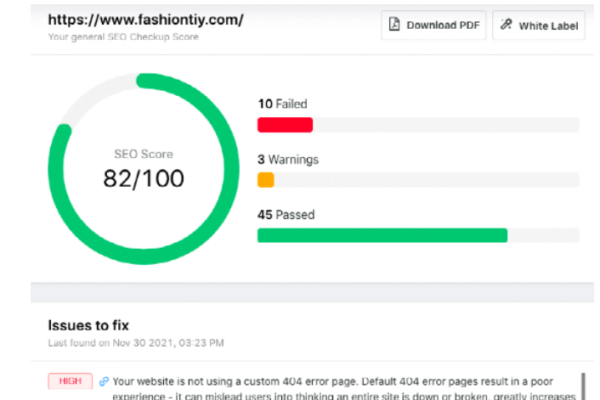Click the red Failed progress bar
The width and height of the screenshot is (600, 400).
tap(285, 125)
